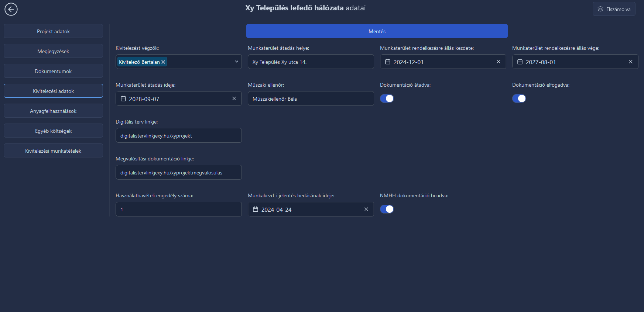Image resolution: width=644 pixels, height=312 pixels.
Task: Click the Kivitelezést végzők label
Action: 137,48
